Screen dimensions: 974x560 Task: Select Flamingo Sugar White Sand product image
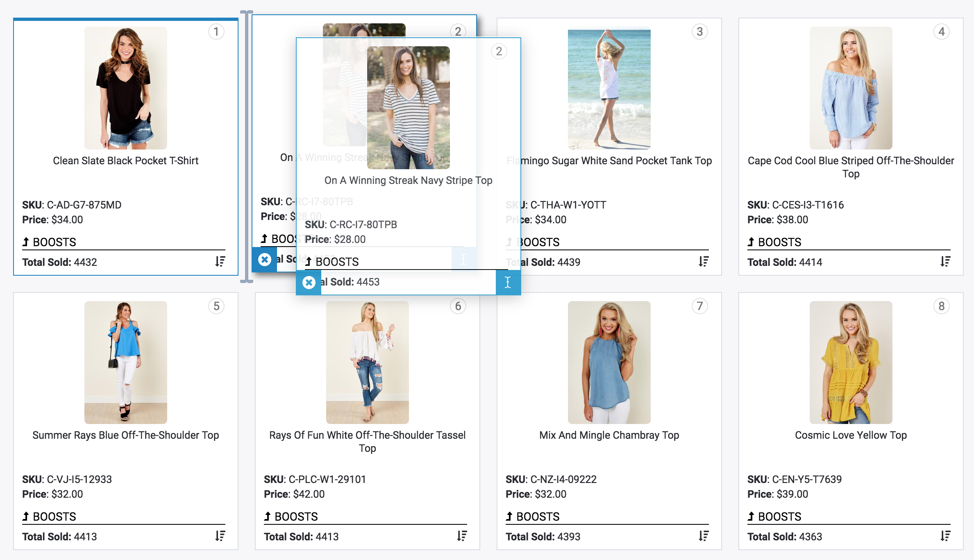tap(609, 88)
